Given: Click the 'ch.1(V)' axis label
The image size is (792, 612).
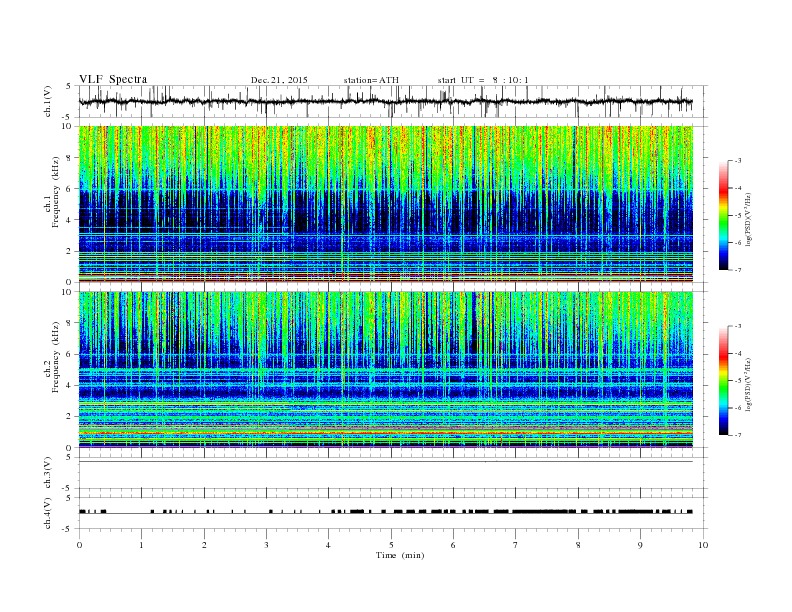Looking at the screenshot, I should [x=48, y=101].
